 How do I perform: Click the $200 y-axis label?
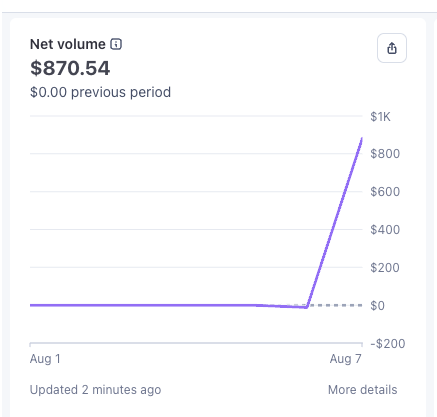coord(385,268)
